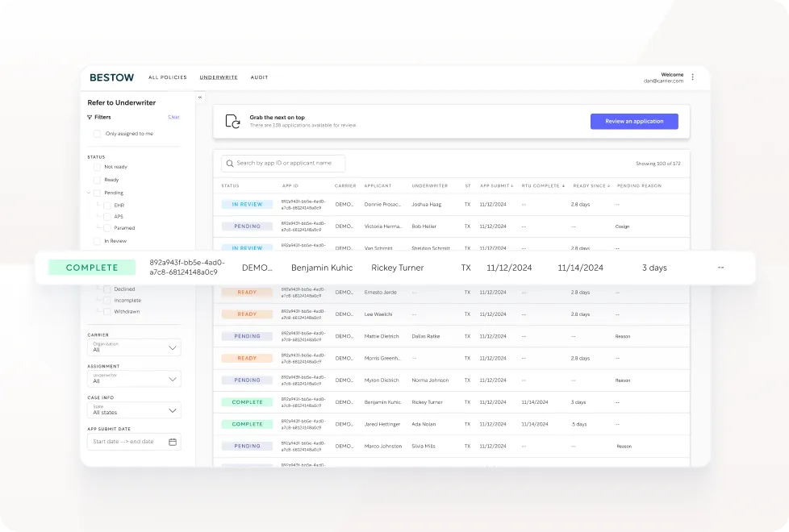Click PENDING badge in Victoria Herma row
Screen dimensions: 789x532
(x=247, y=227)
